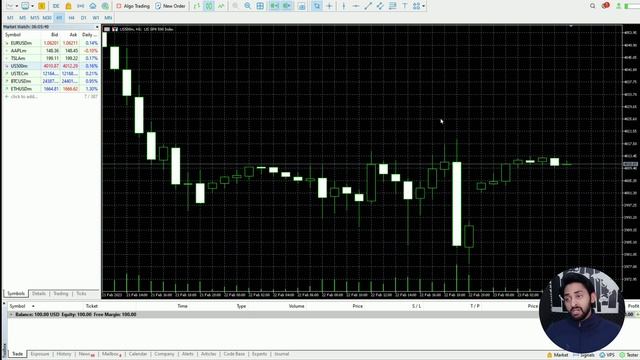Screen dimensions: 640x360
Task: Switch to D1 timeframe
Action: point(84,18)
